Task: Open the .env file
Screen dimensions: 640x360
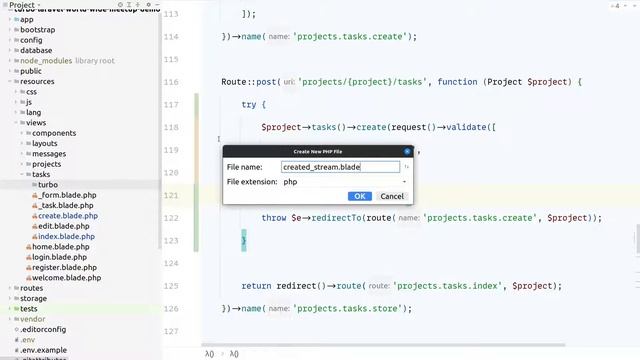Action: pyautogui.click(x=27, y=340)
